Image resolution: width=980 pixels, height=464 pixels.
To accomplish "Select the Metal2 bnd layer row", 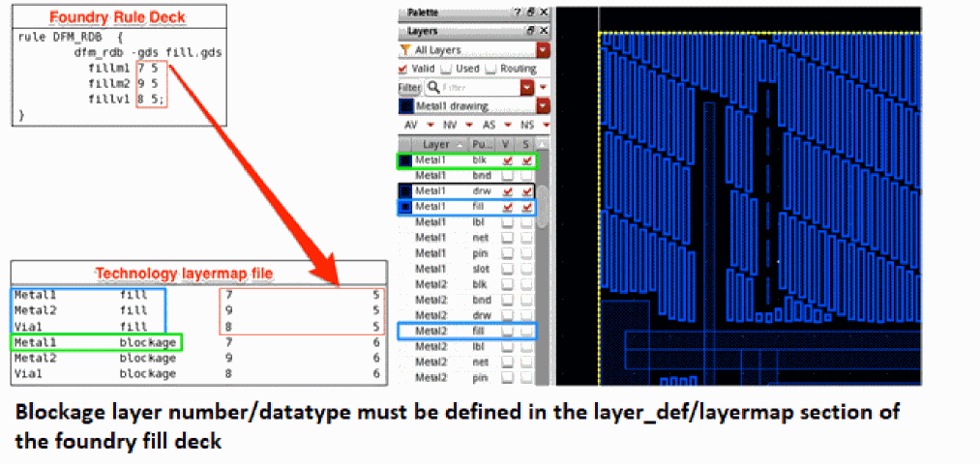I will 467,300.
